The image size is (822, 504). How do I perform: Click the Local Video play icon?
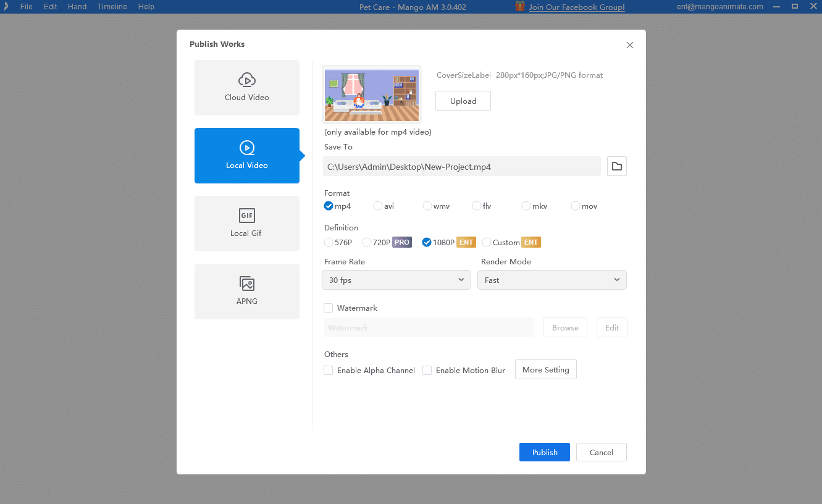(x=247, y=148)
